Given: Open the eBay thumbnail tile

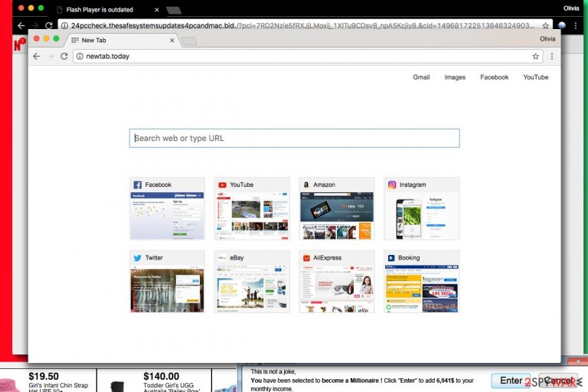Looking at the screenshot, I should [x=252, y=281].
